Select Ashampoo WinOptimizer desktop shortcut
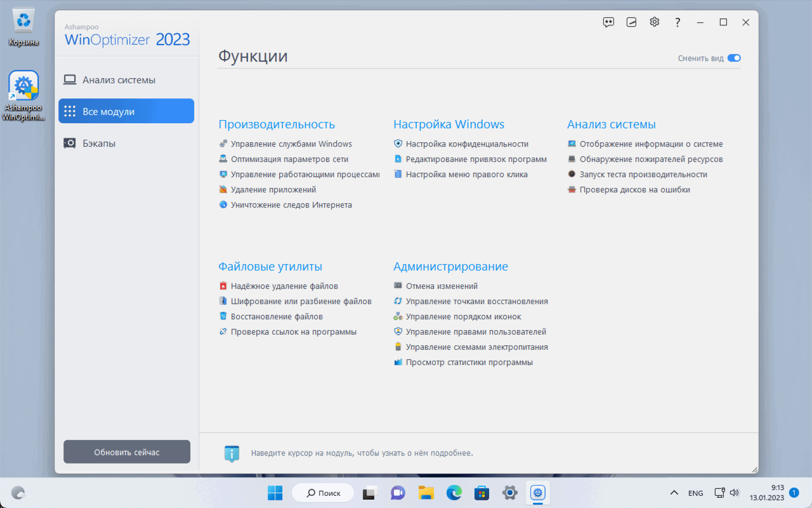 point(23,96)
